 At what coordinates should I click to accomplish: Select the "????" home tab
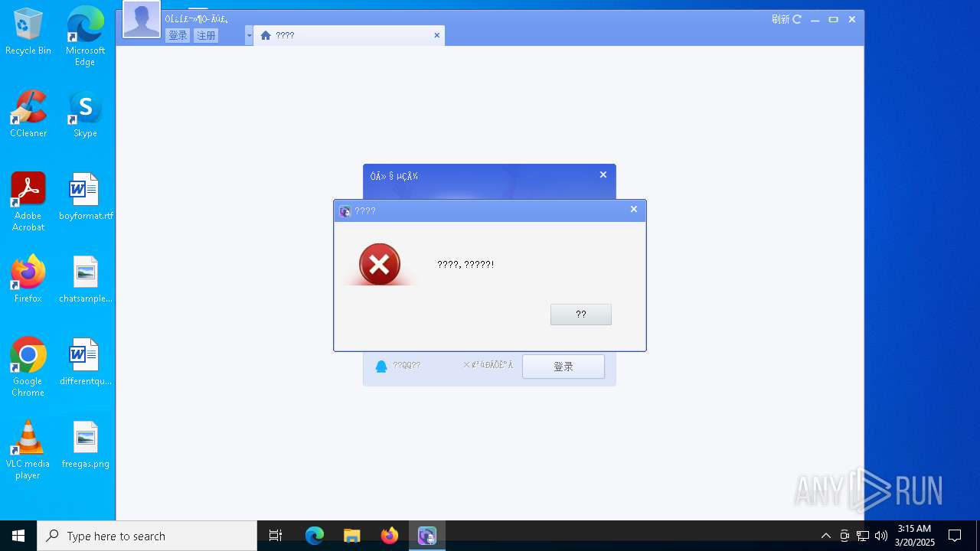[349, 35]
